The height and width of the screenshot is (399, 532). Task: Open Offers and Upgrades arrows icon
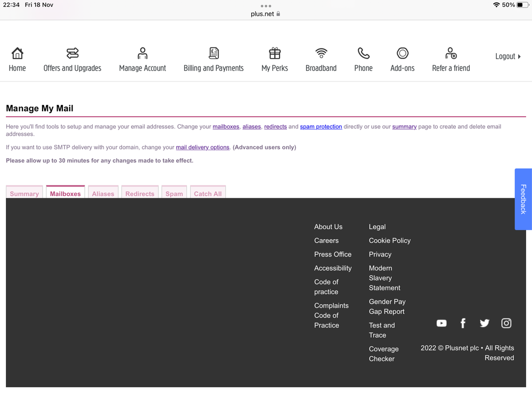point(72,53)
